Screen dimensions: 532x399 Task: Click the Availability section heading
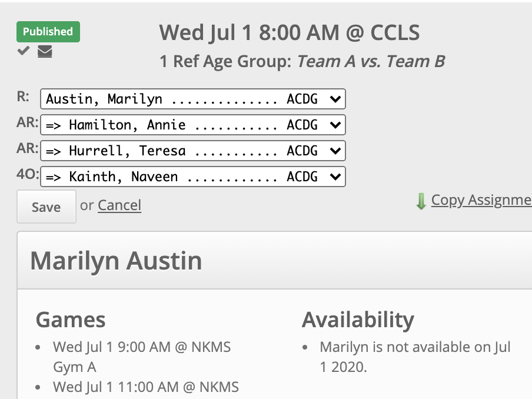tap(358, 320)
